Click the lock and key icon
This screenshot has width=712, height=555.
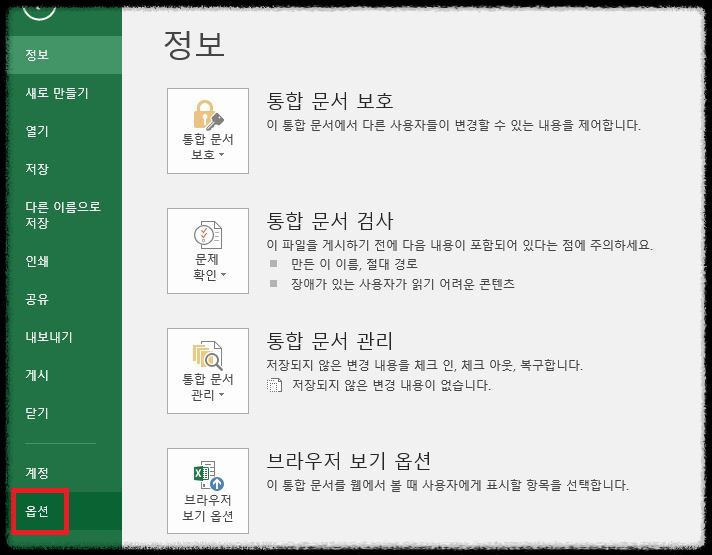click(208, 114)
